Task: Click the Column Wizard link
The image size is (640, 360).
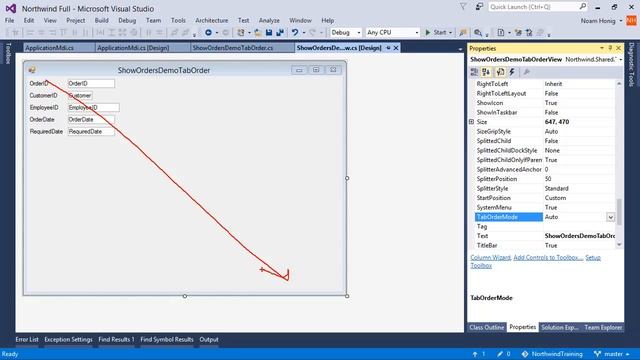Action: (x=490, y=258)
